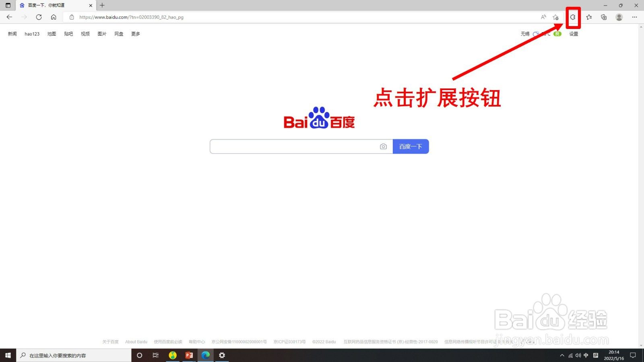Go to the browser Home page

54,17
